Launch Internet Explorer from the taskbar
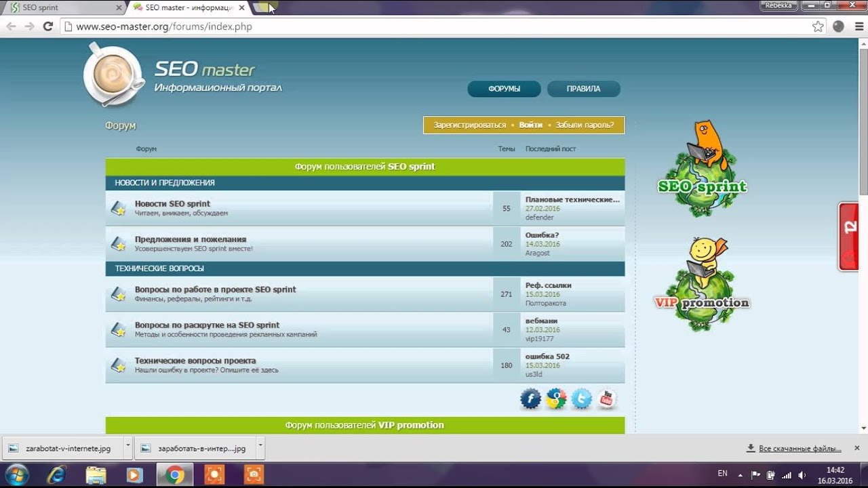This screenshot has height=488, width=868. pos(57,475)
